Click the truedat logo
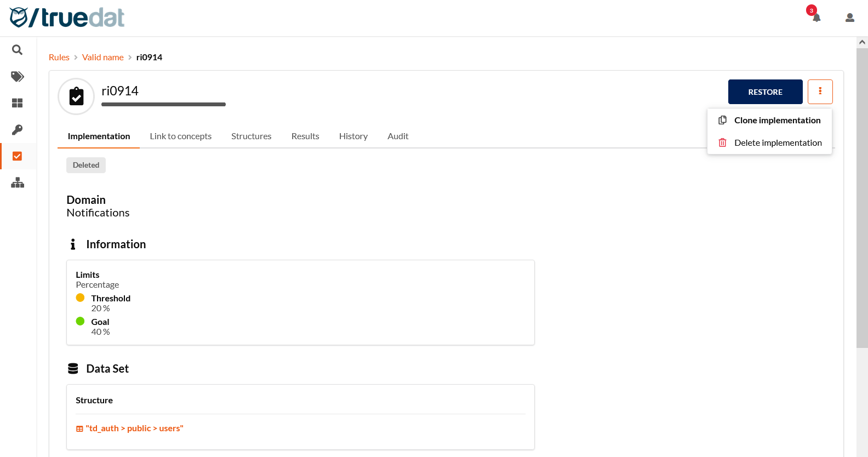Image resolution: width=868 pixels, height=457 pixels. tap(67, 18)
